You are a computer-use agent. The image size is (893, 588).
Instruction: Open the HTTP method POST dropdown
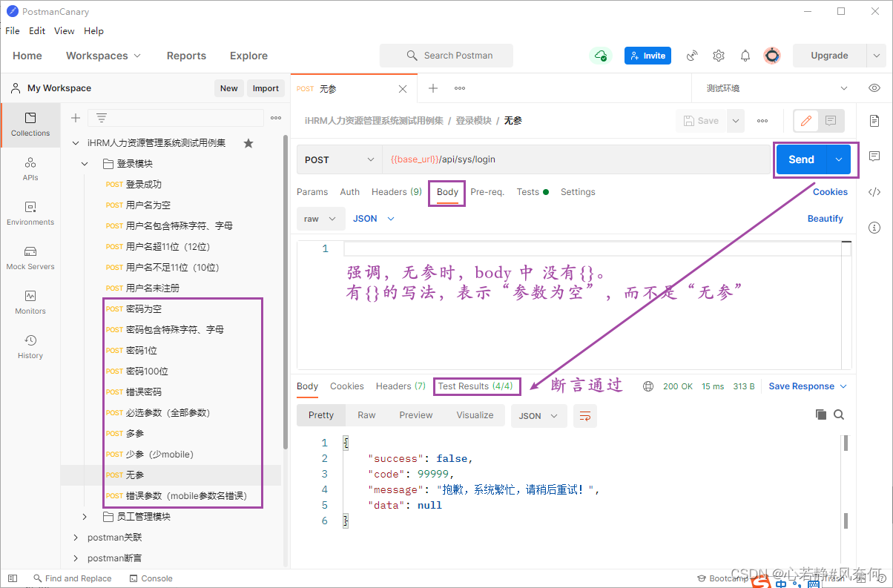[340, 159]
